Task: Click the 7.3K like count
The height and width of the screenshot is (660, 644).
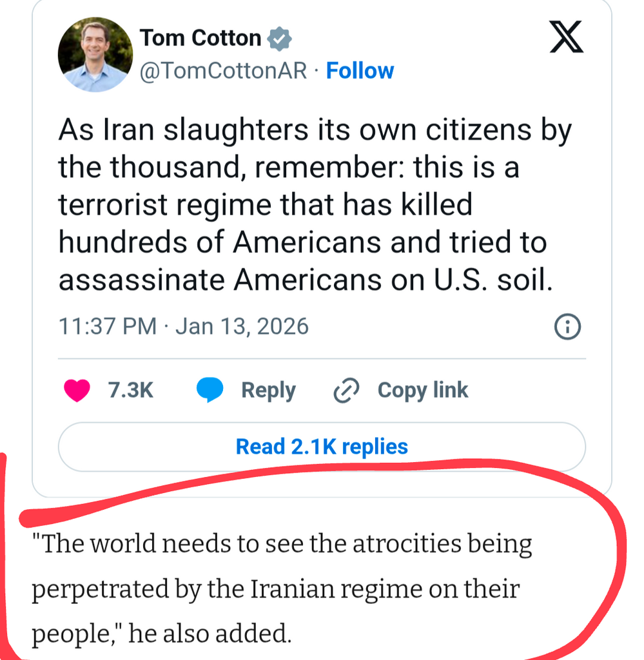Action: pos(131,390)
